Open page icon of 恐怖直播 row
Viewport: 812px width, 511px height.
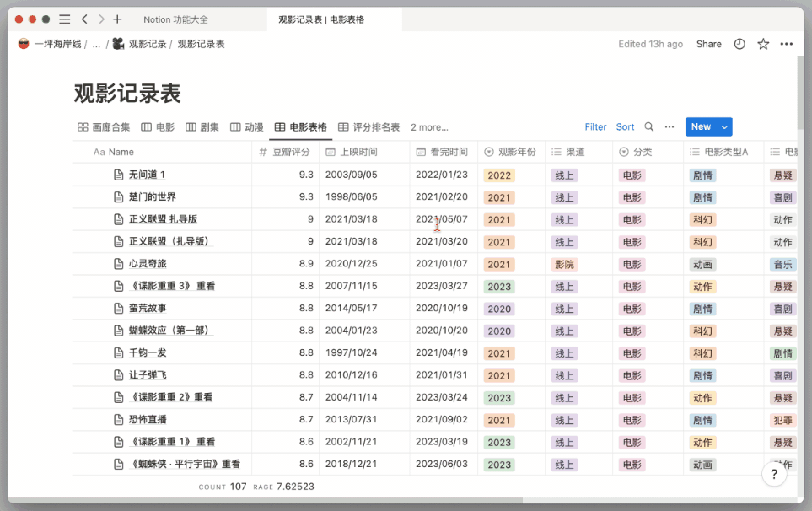119,420
